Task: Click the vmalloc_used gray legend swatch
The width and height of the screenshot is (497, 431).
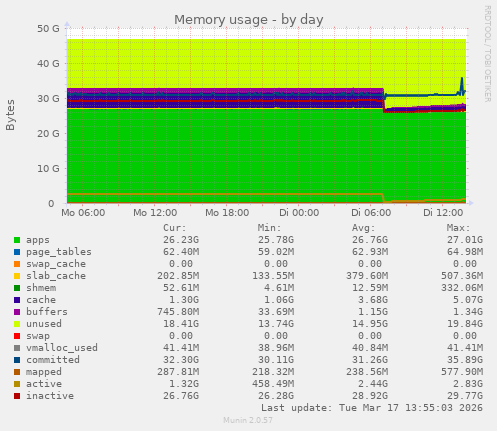Action: [x=17, y=348]
